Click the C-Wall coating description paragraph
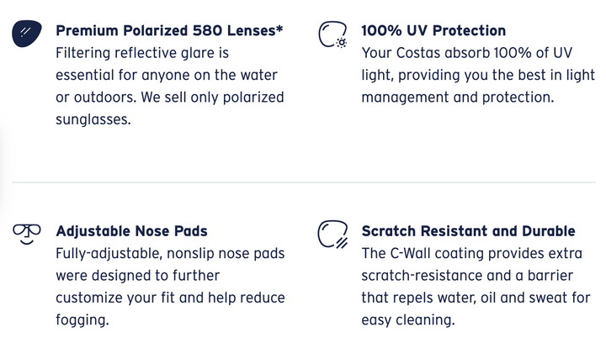 coord(475,287)
